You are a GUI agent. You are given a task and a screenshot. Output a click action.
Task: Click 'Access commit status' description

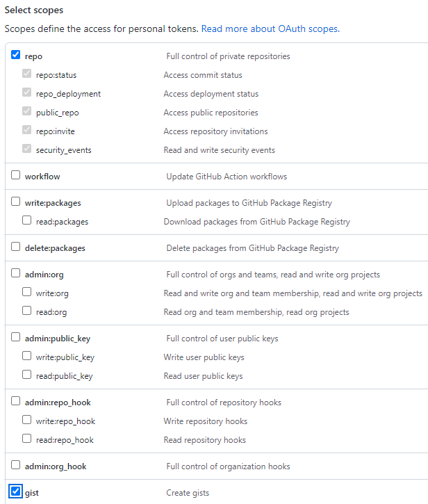coord(203,75)
